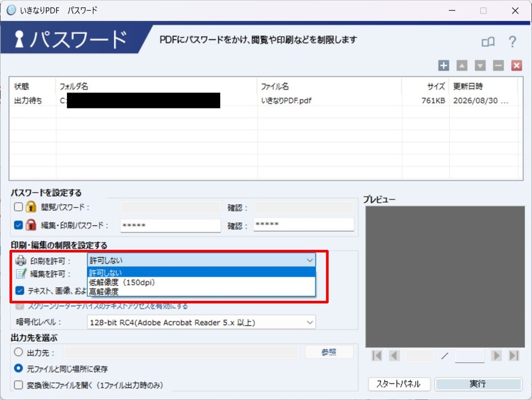Click the red padlock icon beside 編集・印刷パスワード
This screenshot has width=532, height=400.
pos(31,225)
